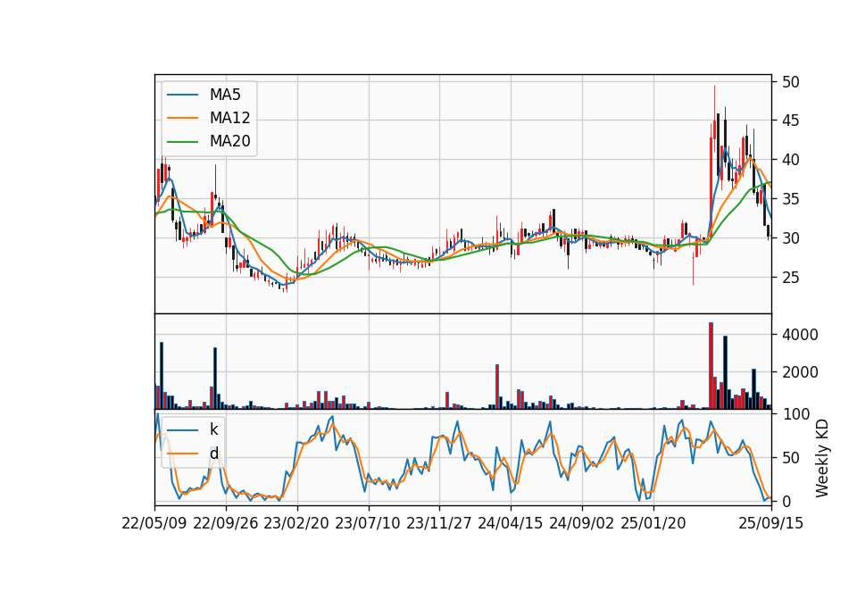This screenshot has width=857, height=616.
Task: Click the 24/09/02 date tick label
Action: pyautogui.click(x=581, y=523)
